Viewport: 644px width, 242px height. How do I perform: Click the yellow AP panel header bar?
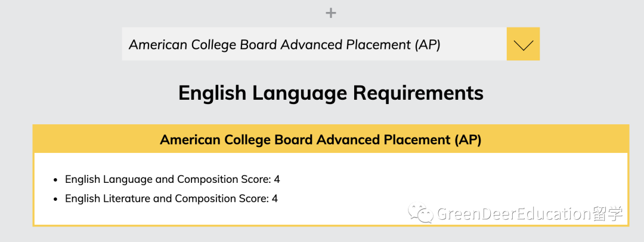pyautogui.click(x=330, y=139)
